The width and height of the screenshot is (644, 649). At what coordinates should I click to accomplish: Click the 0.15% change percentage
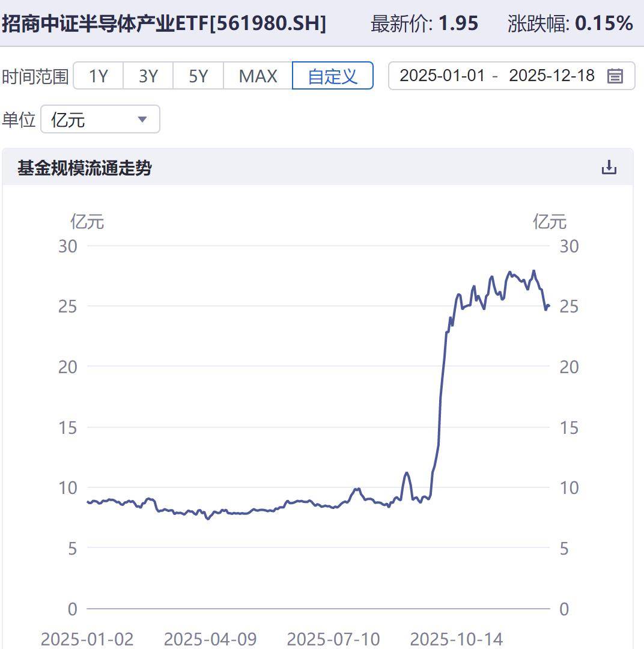point(604,23)
